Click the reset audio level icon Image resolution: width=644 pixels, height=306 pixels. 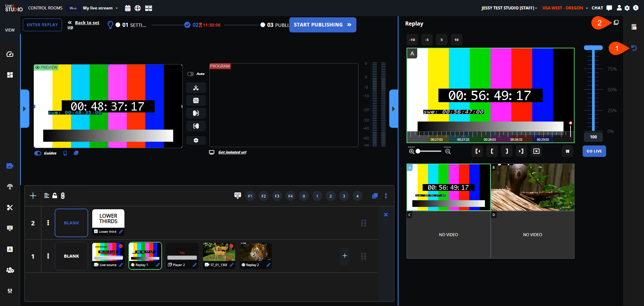(x=634, y=48)
